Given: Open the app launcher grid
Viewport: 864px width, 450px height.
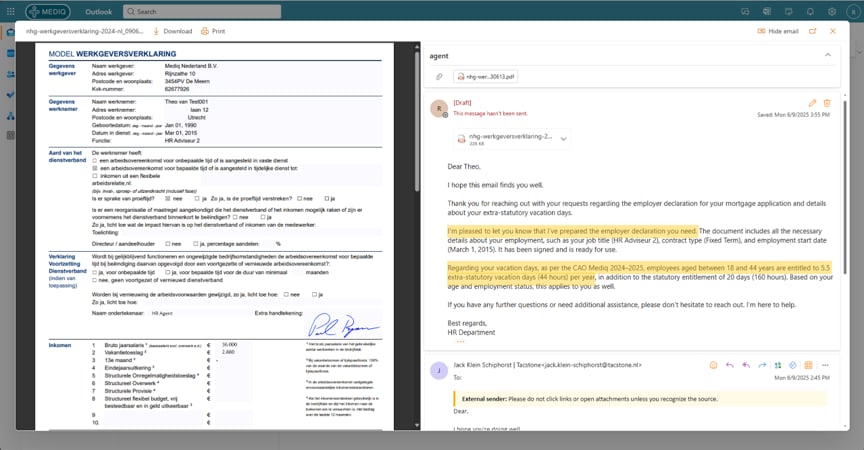Looking at the screenshot, I should [x=10, y=11].
